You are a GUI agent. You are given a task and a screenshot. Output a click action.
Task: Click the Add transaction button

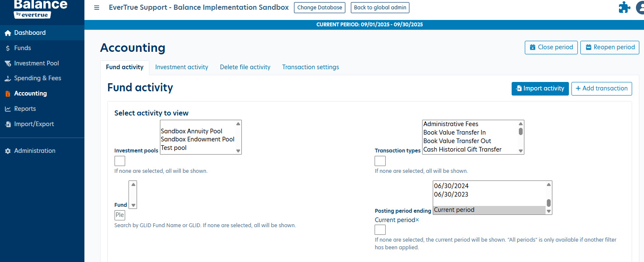(602, 89)
